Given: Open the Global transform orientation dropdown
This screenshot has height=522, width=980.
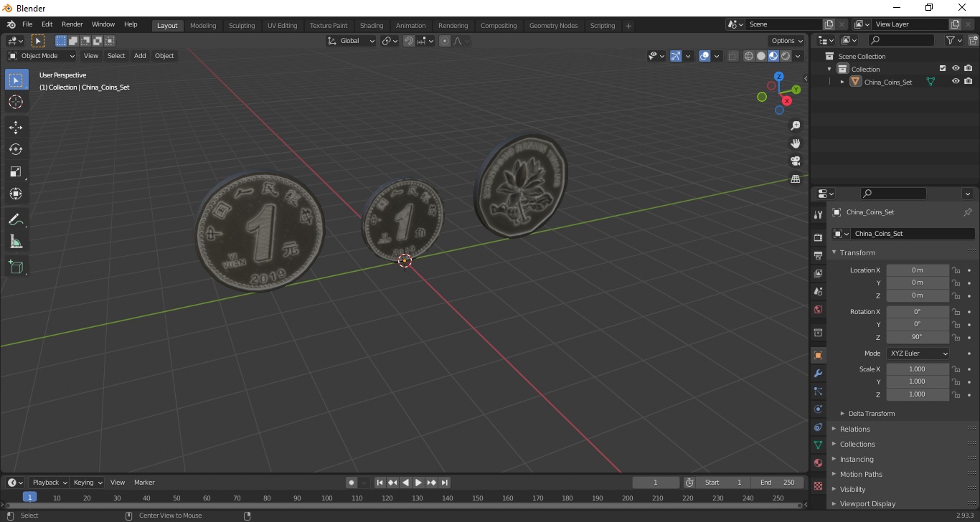Looking at the screenshot, I should pyautogui.click(x=352, y=41).
